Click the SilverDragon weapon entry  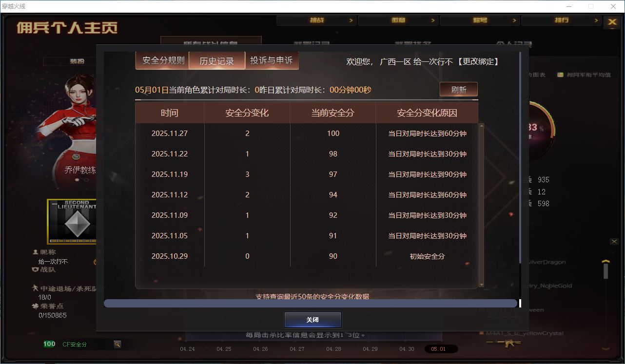(x=547, y=262)
